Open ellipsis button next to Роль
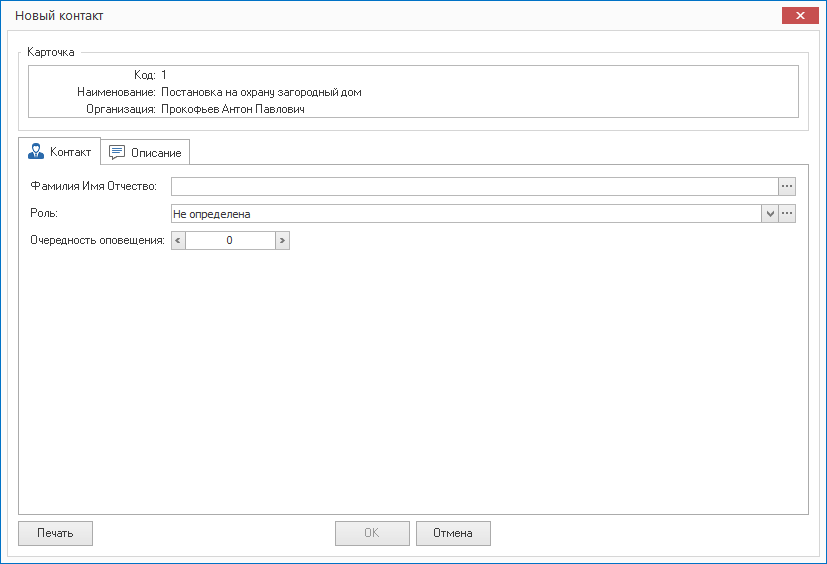This screenshot has height=564, width=827. point(787,214)
